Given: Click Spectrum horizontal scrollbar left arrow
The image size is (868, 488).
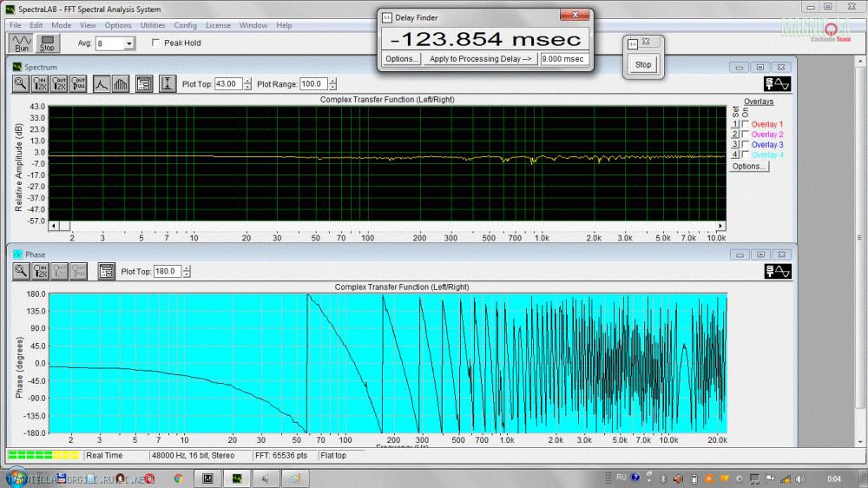Looking at the screenshot, I should [54, 226].
